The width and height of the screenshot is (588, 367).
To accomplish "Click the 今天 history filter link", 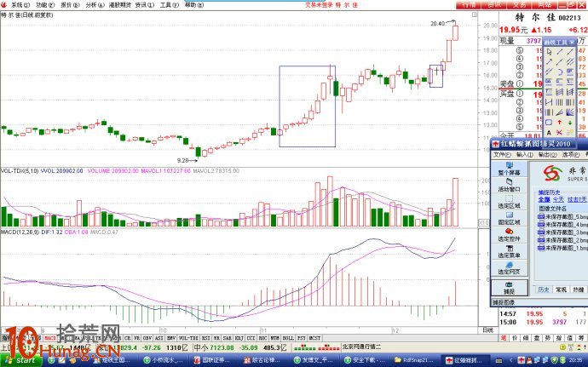I will [x=558, y=199].
